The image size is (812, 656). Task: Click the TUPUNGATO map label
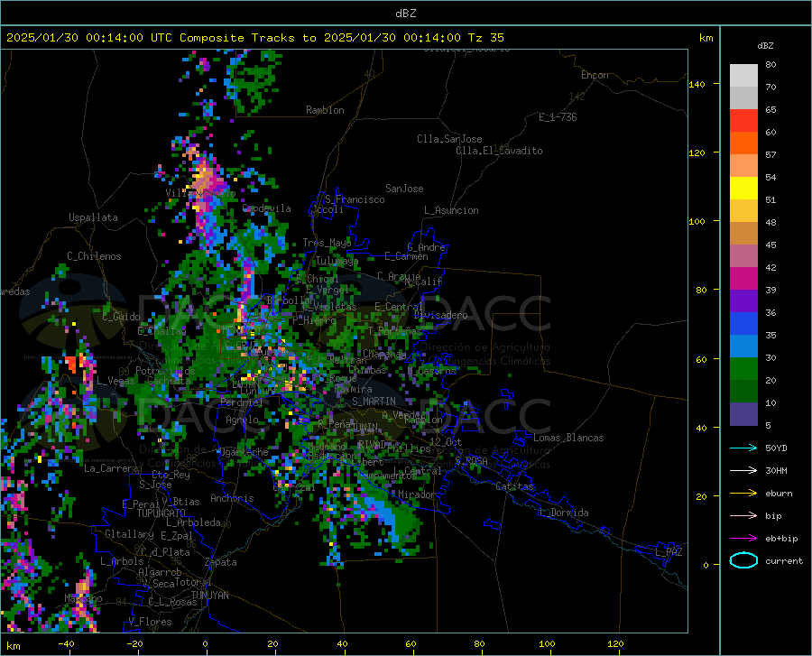161,513
